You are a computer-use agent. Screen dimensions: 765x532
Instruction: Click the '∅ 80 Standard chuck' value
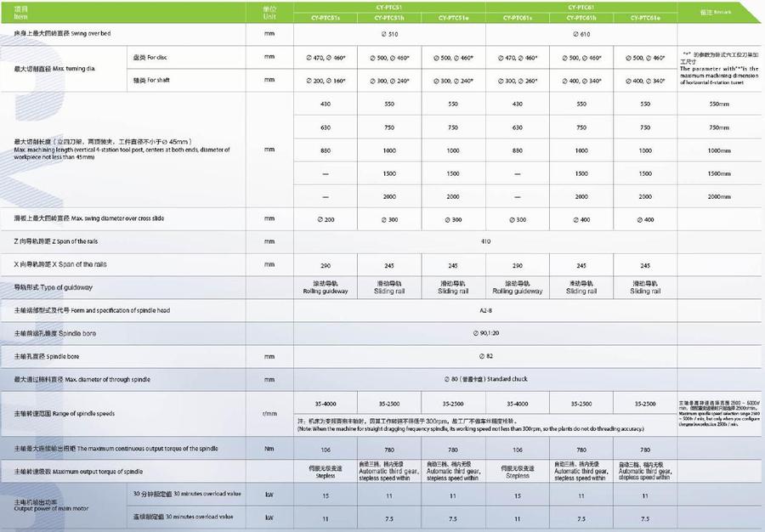pyautogui.click(x=485, y=379)
